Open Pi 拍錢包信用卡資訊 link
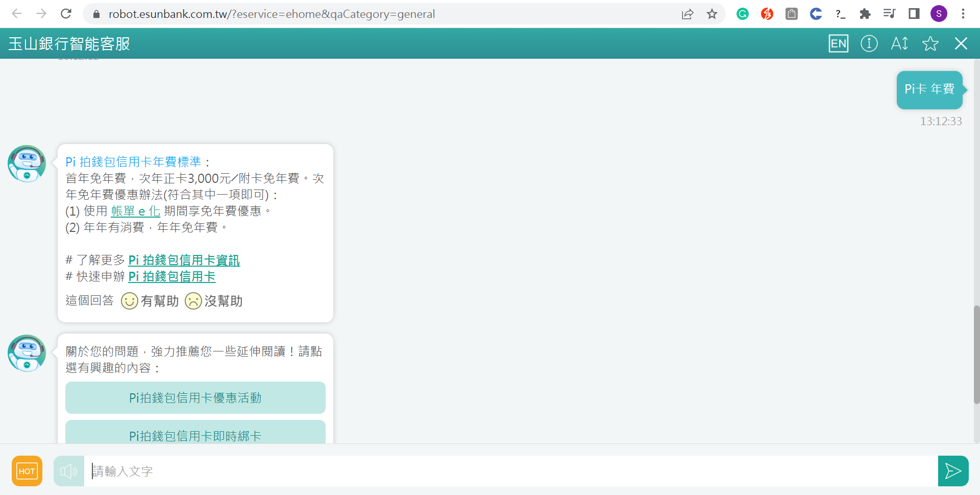Screen dimensions: 980x495 (184, 260)
